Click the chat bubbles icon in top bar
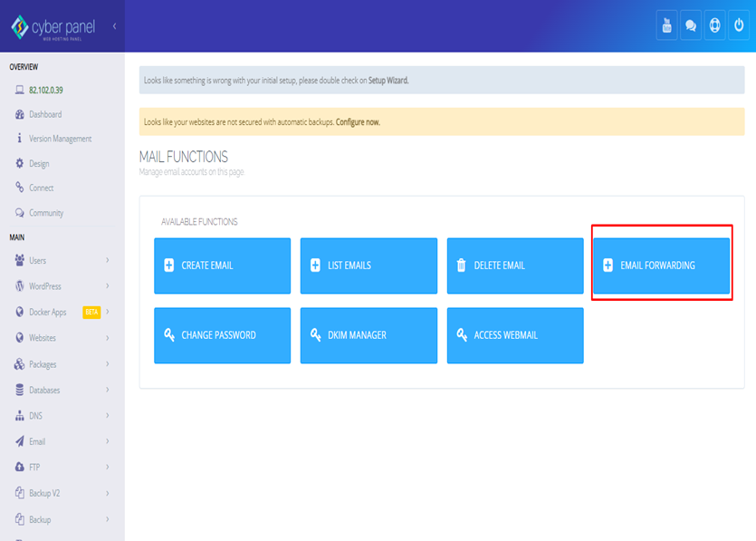 690,26
